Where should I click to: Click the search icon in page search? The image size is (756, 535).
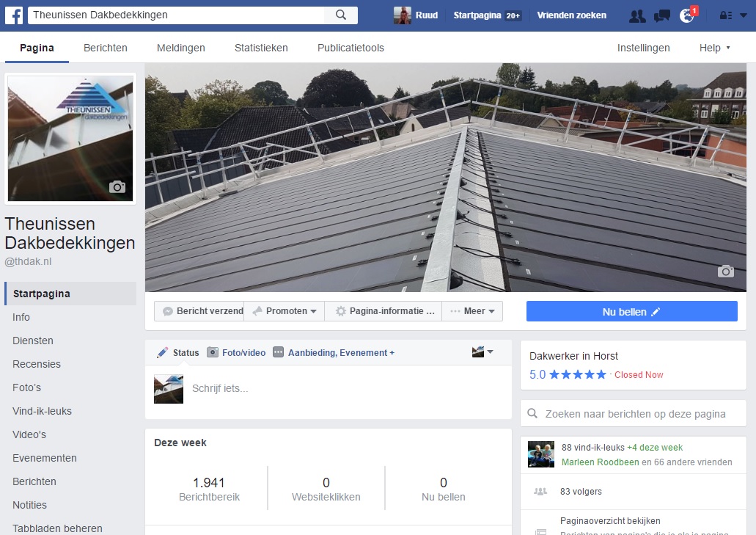coord(532,413)
